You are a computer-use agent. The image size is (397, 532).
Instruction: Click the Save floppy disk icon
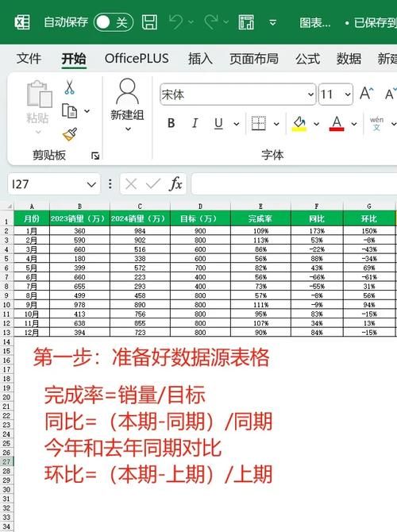(149, 22)
